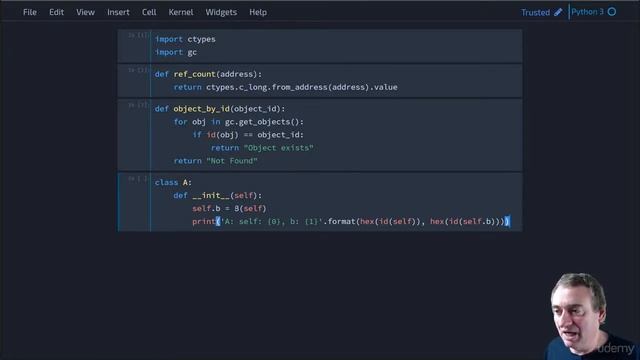The width and height of the screenshot is (640, 360).
Task: Click the 'import gc' line
Action: click(x=176, y=52)
